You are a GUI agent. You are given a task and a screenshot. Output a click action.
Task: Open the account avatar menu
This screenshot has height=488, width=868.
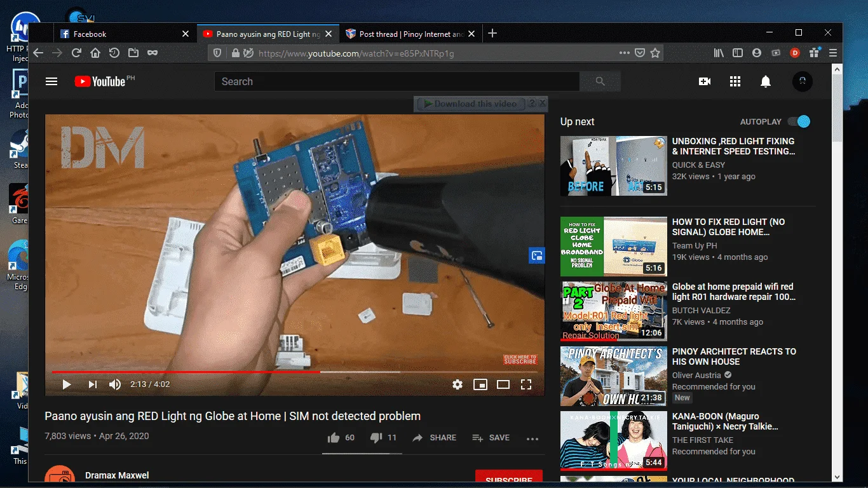[803, 81]
